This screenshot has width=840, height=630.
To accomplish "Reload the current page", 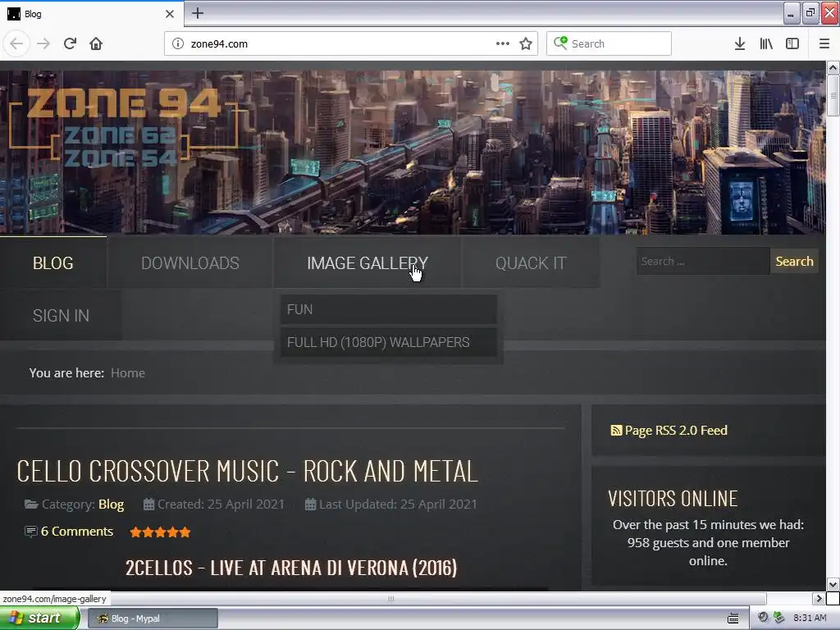I will click(x=70, y=43).
